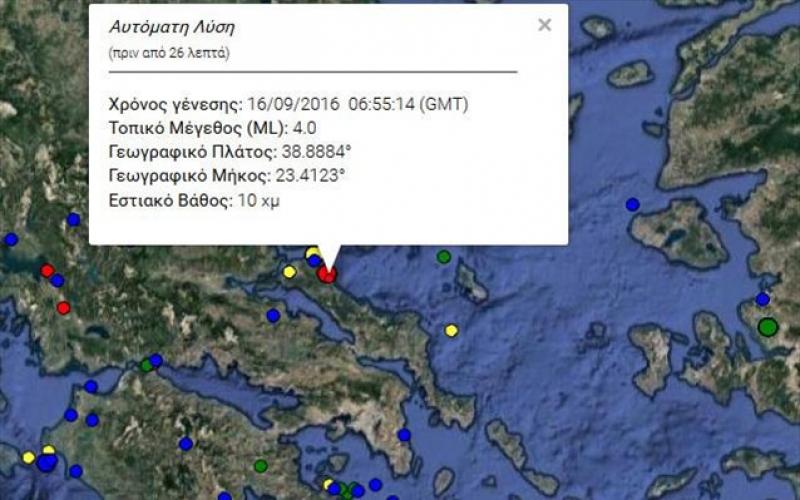Click the blue marker above the large green Turkish coast marker

(763, 299)
